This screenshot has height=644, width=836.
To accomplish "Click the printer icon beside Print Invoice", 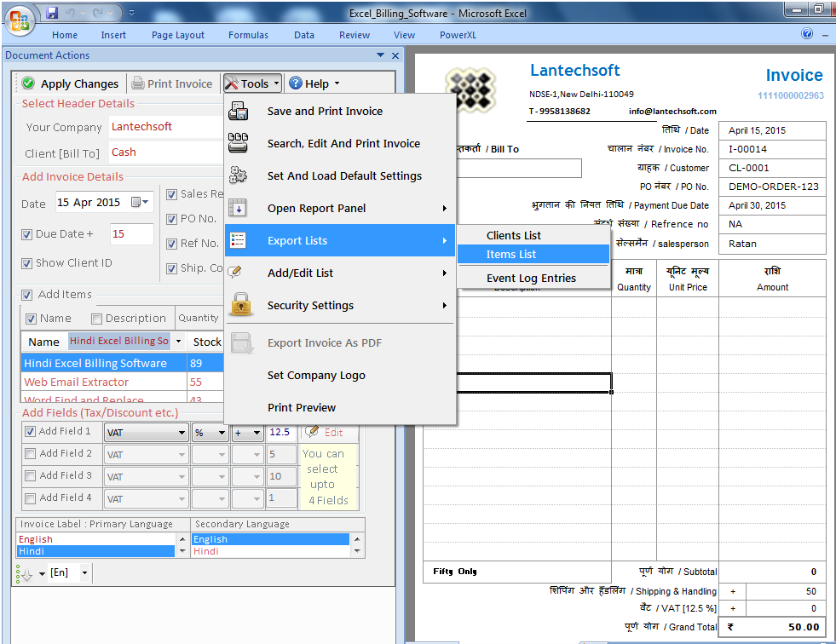I will tap(138, 83).
